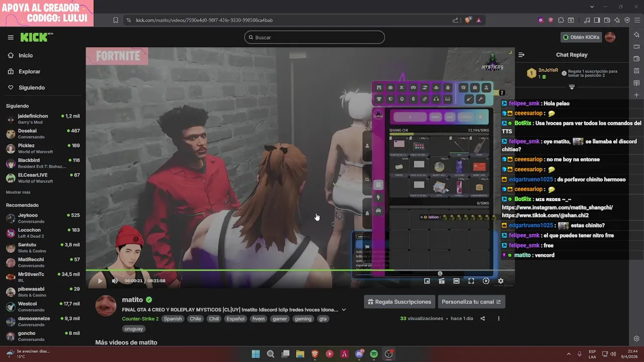This screenshot has width=644, height=362.
Task: Open Discord from the taskbar
Action: 359,354
